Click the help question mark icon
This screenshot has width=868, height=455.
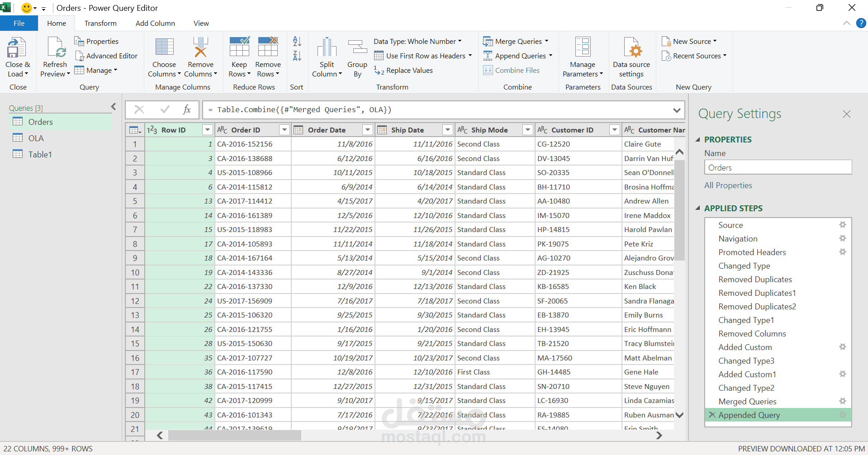(861, 23)
